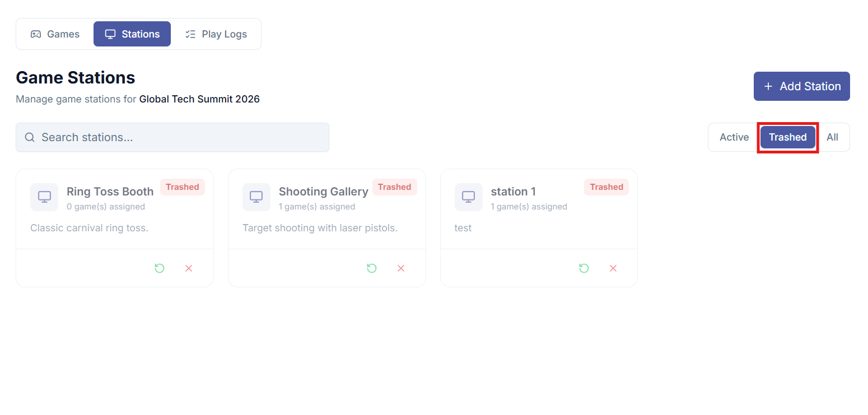Click the Ring Toss Booth title
Image resolution: width=868 pixels, height=415 pixels.
110,192
